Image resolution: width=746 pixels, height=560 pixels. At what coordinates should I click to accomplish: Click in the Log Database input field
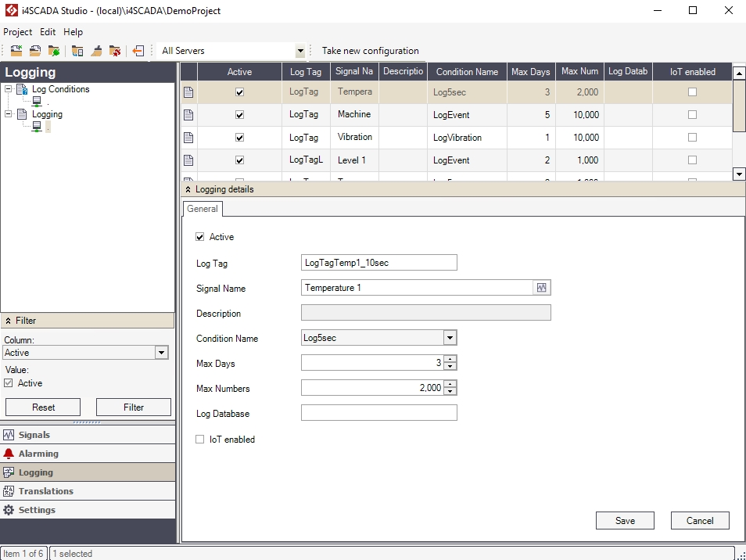pos(378,412)
